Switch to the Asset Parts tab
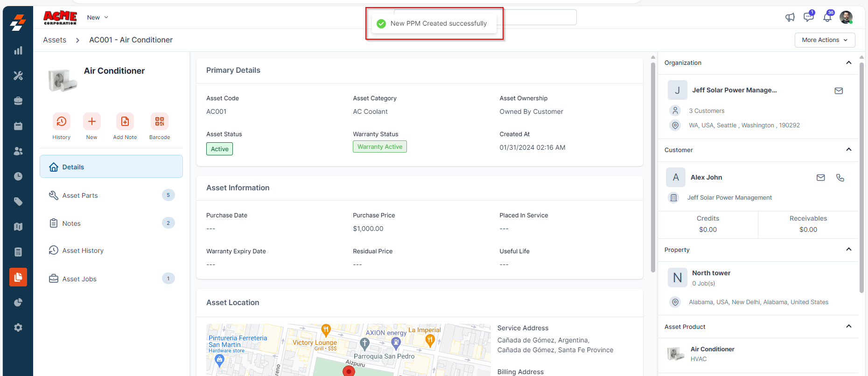The height and width of the screenshot is (376, 868). (x=80, y=195)
